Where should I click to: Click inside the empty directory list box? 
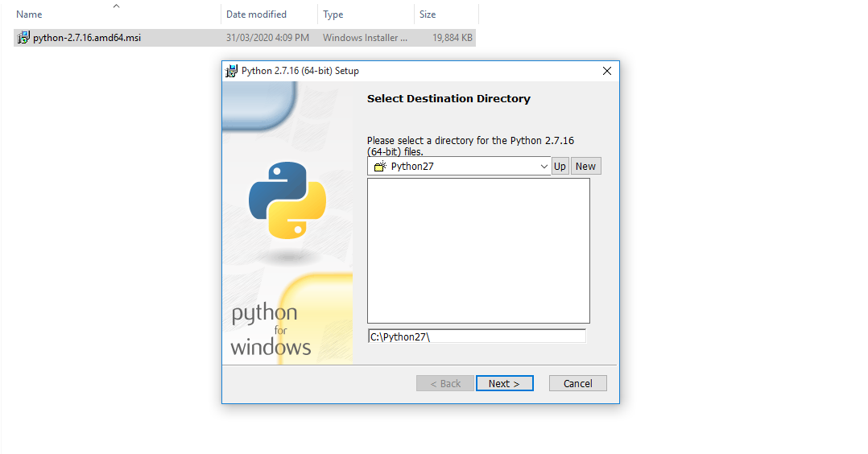click(x=478, y=250)
